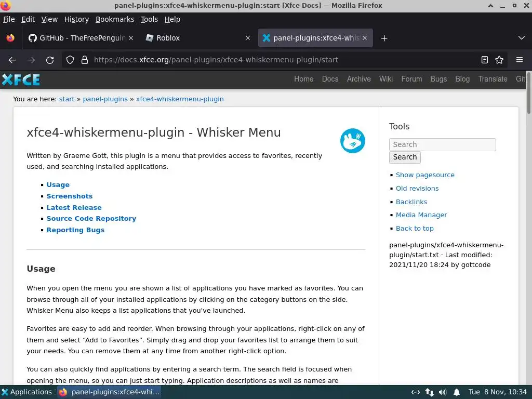Open Show pagesource link

[x=425, y=175]
